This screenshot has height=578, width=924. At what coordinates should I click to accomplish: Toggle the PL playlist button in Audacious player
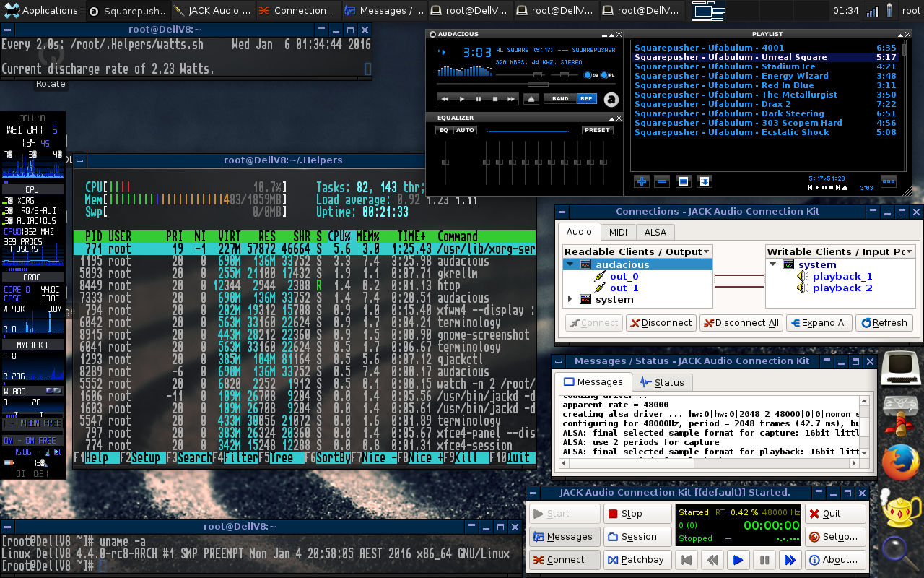point(607,75)
